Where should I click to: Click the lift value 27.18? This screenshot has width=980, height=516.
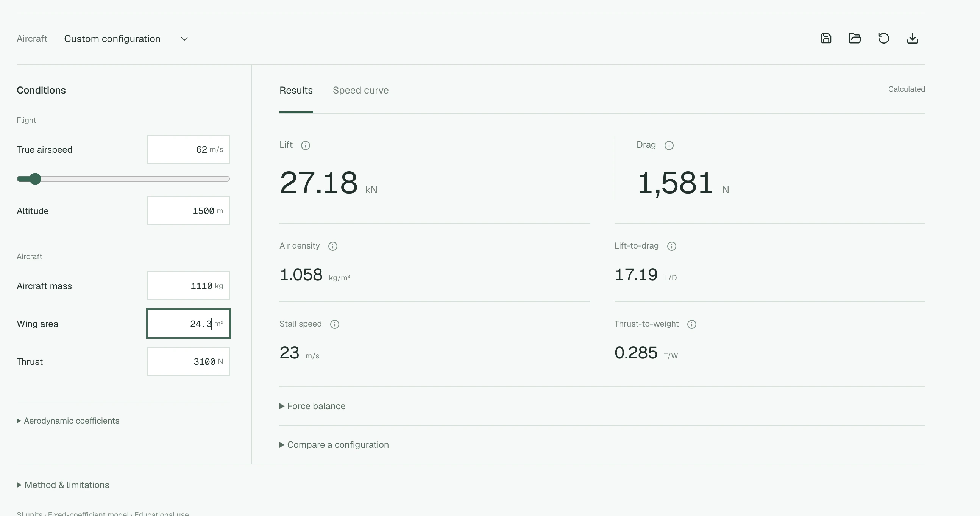click(319, 183)
